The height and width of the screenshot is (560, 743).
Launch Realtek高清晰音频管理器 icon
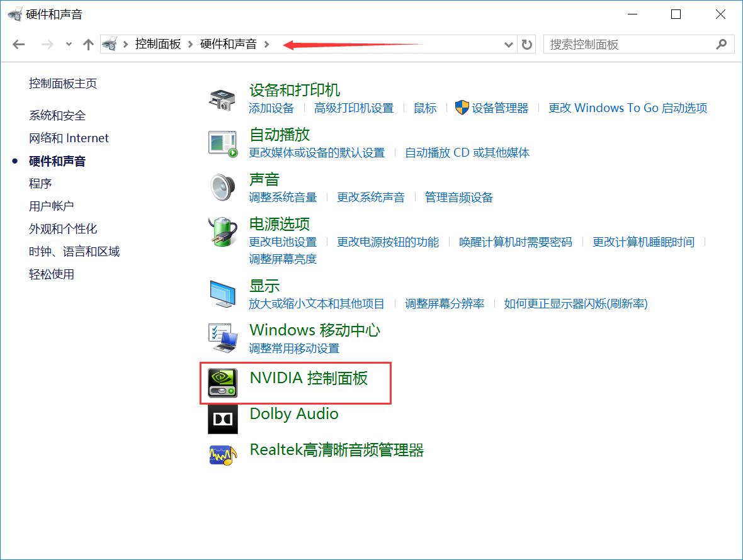point(222,454)
